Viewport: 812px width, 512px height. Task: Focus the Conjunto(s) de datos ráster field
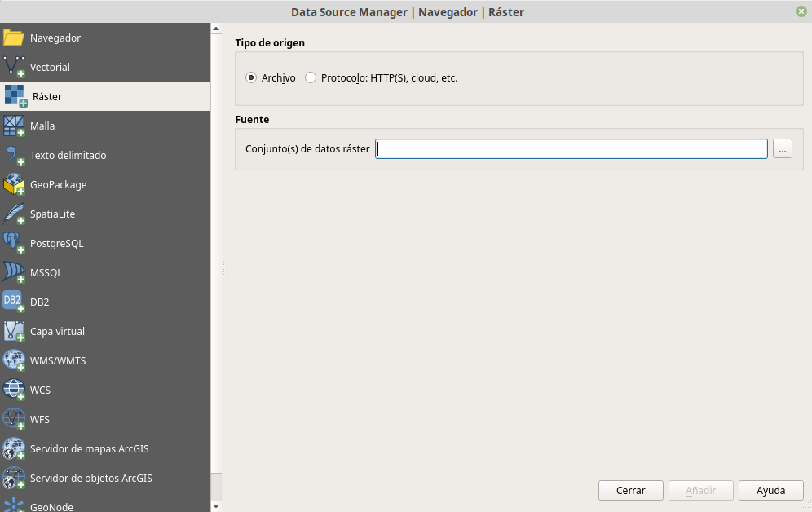[571, 149]
